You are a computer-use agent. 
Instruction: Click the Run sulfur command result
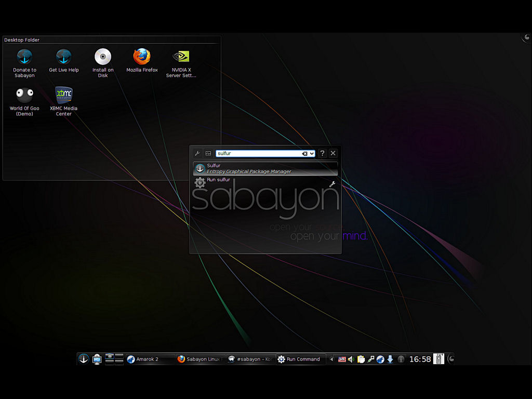(218, 179)
